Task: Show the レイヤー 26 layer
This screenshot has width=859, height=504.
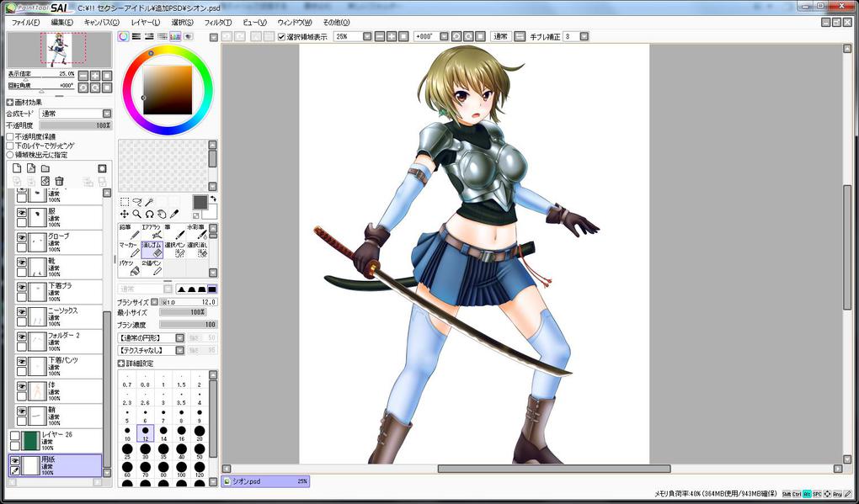Action: [x=15, y=436]
